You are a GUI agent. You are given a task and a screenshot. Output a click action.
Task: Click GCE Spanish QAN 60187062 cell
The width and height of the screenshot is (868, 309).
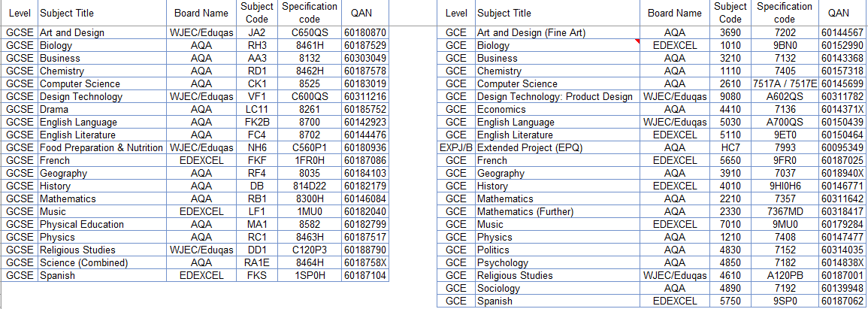(x=842, y=301)
